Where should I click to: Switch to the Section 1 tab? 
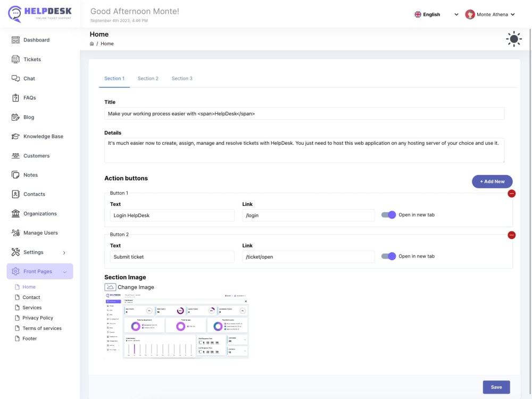114,79
